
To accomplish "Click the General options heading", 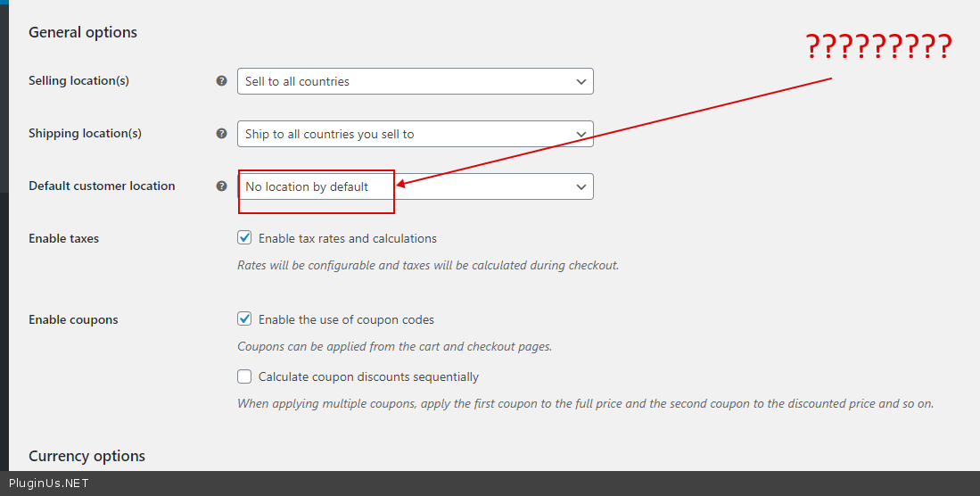I will click(x=83, y=32).
